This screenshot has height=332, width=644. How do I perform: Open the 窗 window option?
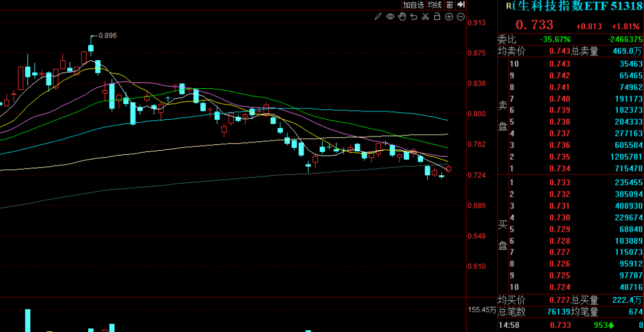pos(449,5)
